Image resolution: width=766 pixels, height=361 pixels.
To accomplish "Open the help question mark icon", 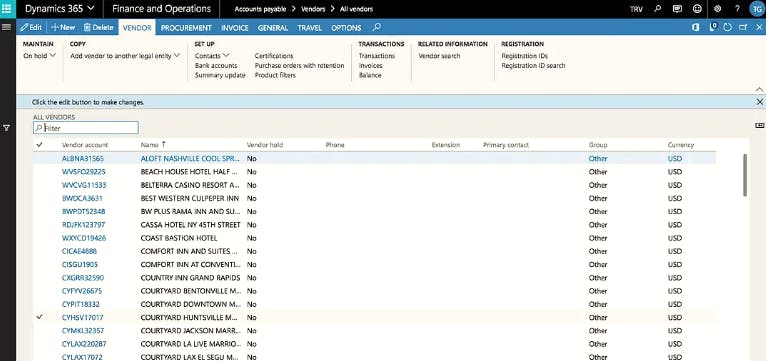I will point(737,9).
